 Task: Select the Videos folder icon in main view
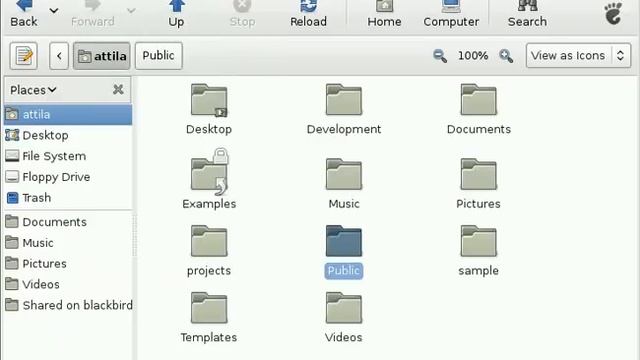(x=344, y=308)
